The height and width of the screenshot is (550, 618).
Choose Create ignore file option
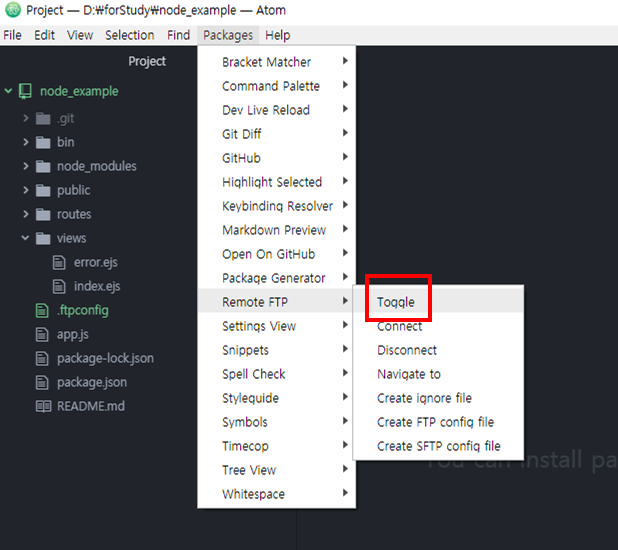coord(438,398)
